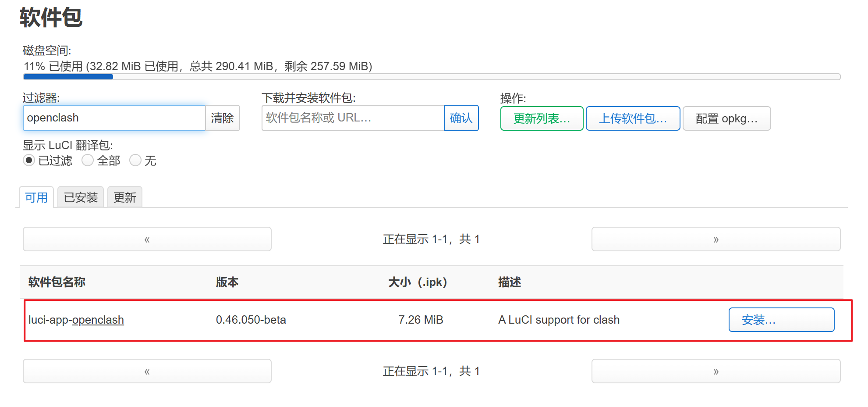This screenshot has height=407, width=868.
Task: Click size cell 7.26 MiB
Action: click(421, 320)
